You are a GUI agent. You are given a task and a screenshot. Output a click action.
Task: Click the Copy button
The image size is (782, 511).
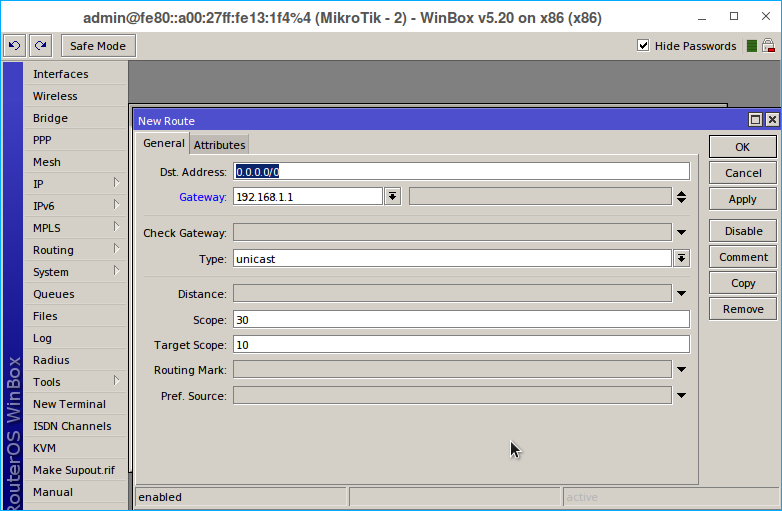[x=743, y=283]
